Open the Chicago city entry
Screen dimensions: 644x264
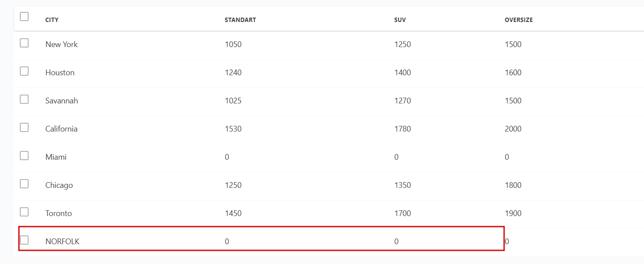59,185
